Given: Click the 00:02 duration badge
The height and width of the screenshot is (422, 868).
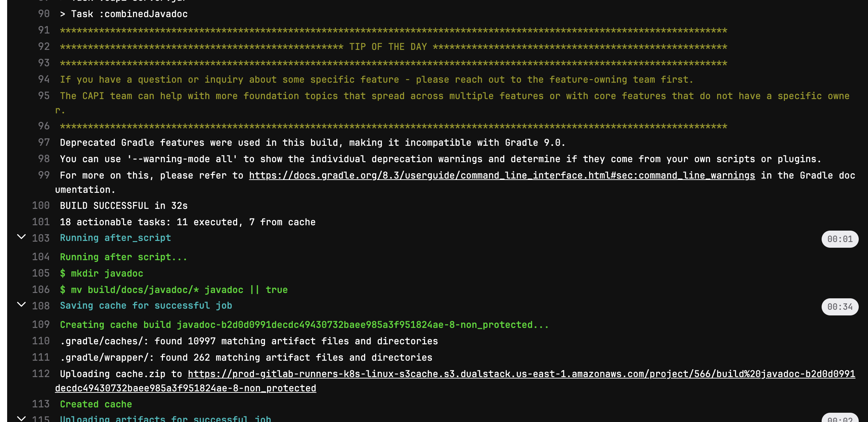Looking at the screenshot, I should coord(840,418).
